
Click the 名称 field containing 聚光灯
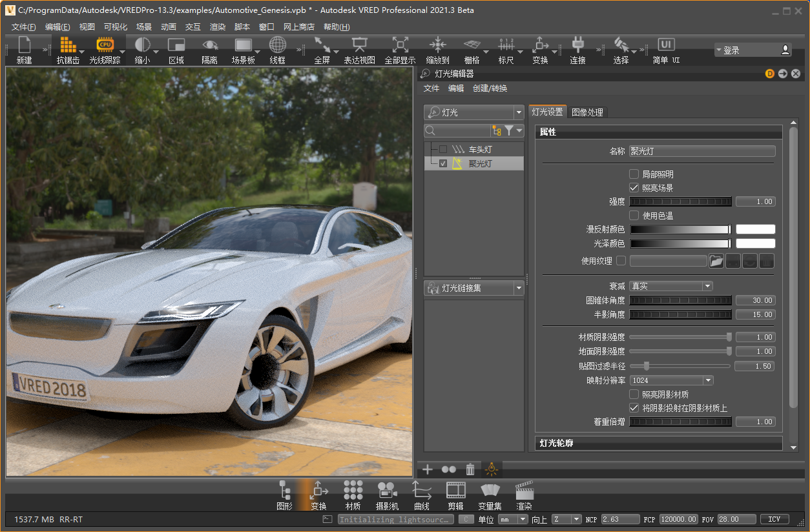pos(701,151)
